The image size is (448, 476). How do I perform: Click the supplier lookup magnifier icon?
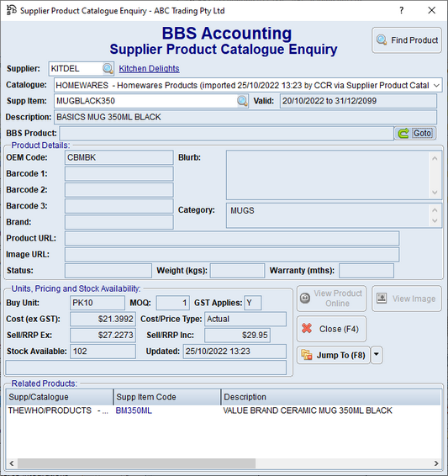tap(108, 69)
